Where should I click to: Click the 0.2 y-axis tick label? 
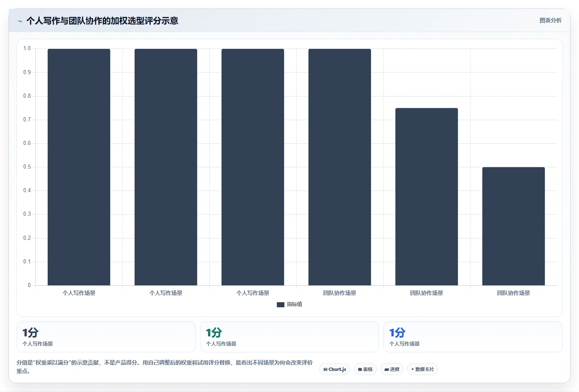27,238
